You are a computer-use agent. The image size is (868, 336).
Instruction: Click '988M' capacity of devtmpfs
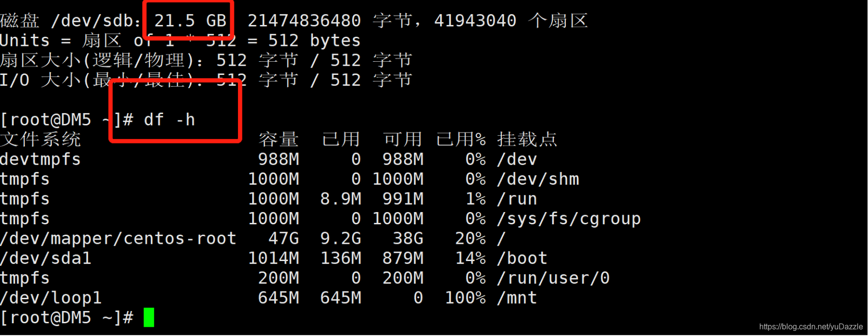pos(279,159)
